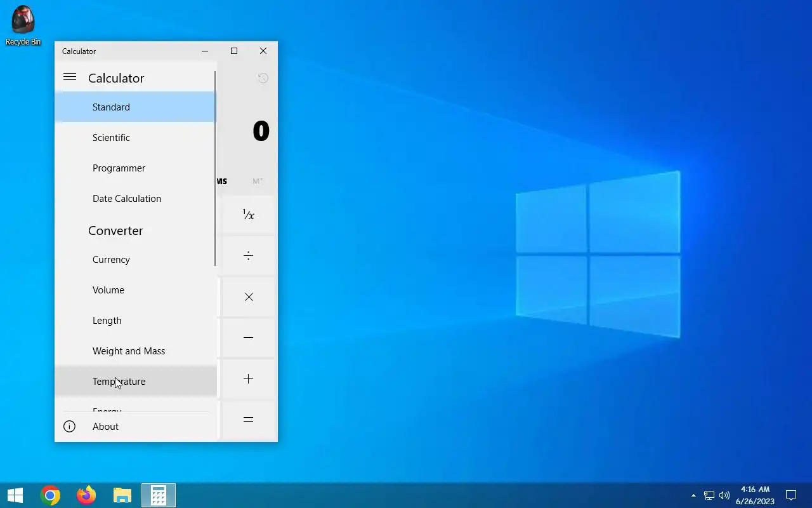812x508 pixels.
Task: Open the network status tray icon
Action: (709, 495)
